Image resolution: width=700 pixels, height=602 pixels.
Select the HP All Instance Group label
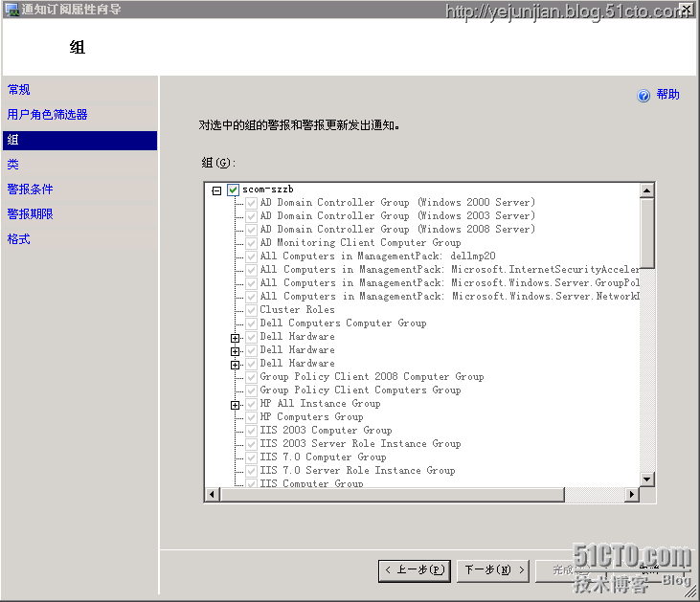tap(320, 404)
